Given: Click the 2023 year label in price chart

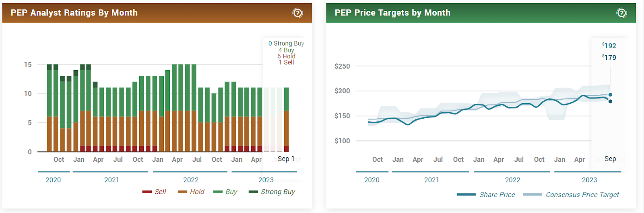Looking at the screenshot, I should [x=589, y=180].
